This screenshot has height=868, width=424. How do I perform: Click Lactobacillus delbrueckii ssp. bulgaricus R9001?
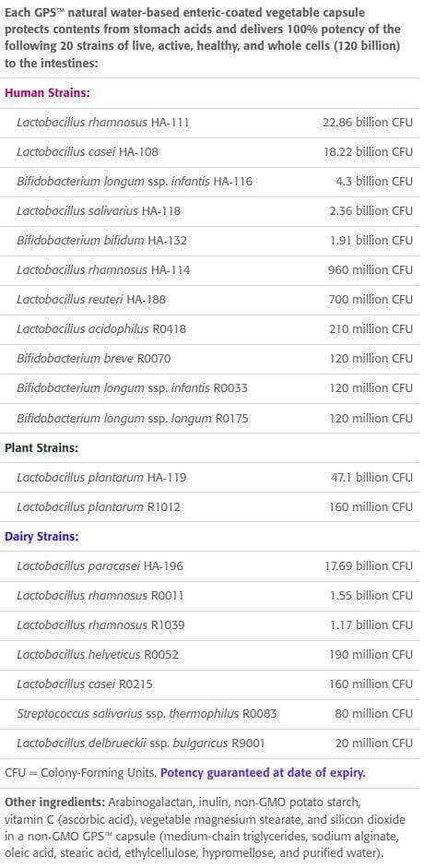[x=140, y=743]
